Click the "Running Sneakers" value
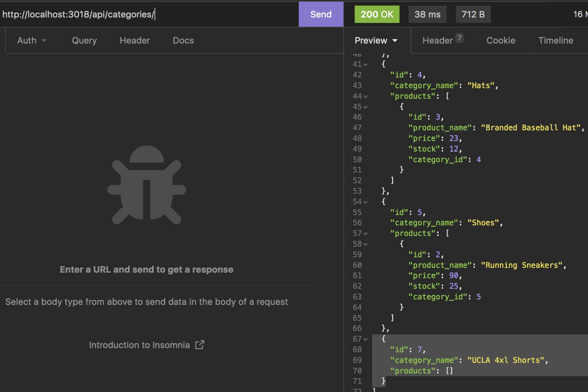This screenshot has width=588, height=392. click(x=522, y=265)
